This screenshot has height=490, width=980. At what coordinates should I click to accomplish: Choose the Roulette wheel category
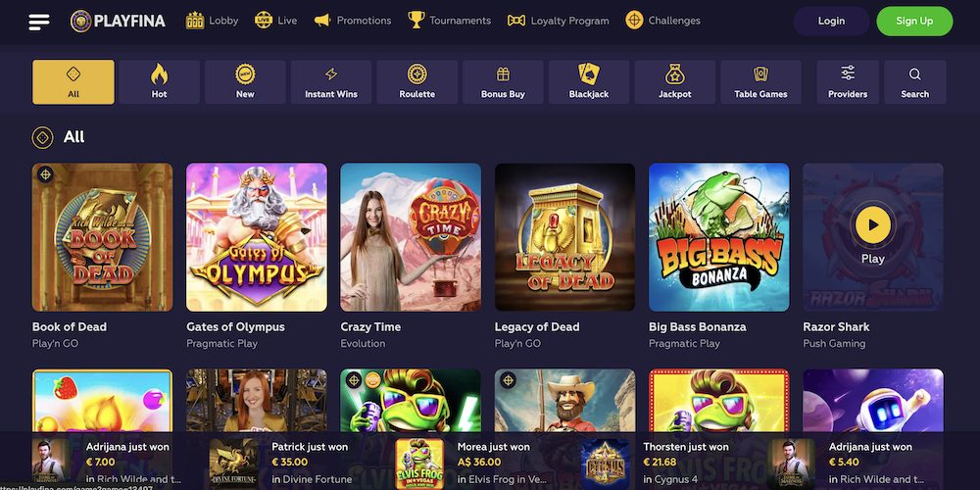(x=416, y=82)
